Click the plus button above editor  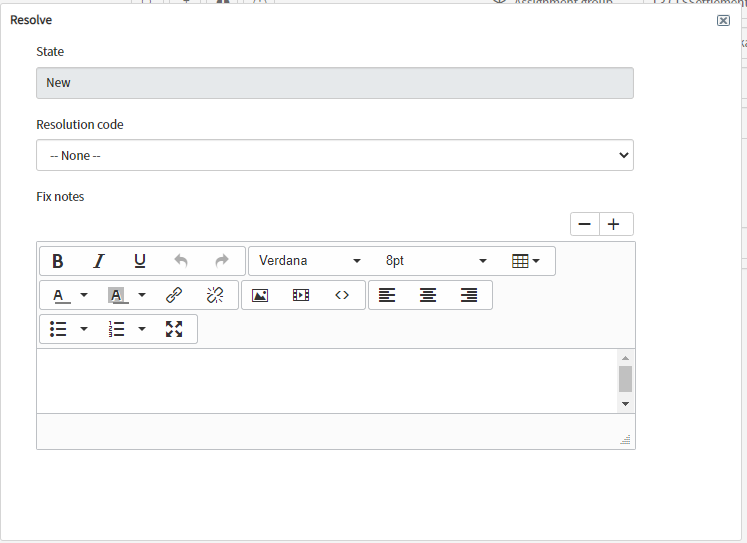(x=614, y=224)
